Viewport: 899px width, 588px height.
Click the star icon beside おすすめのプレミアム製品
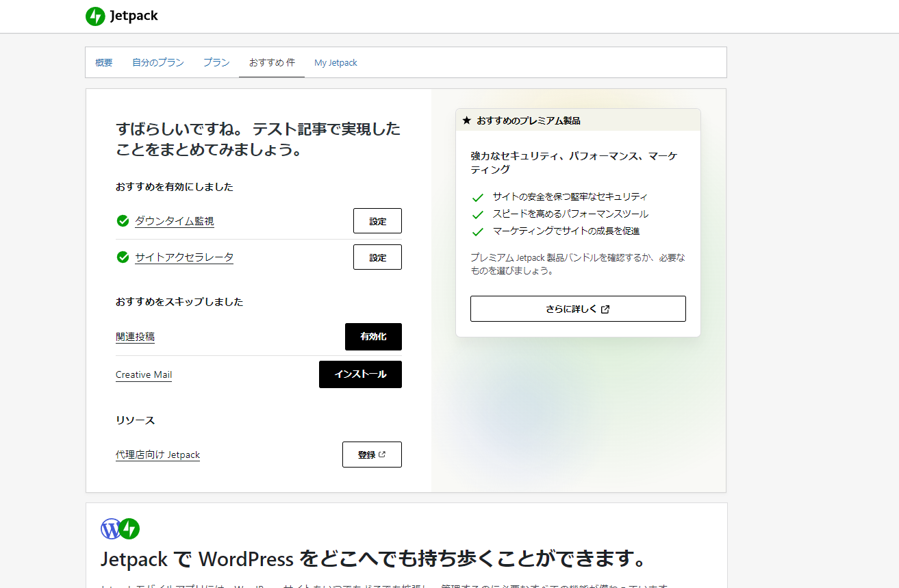(x=467, y=120)
